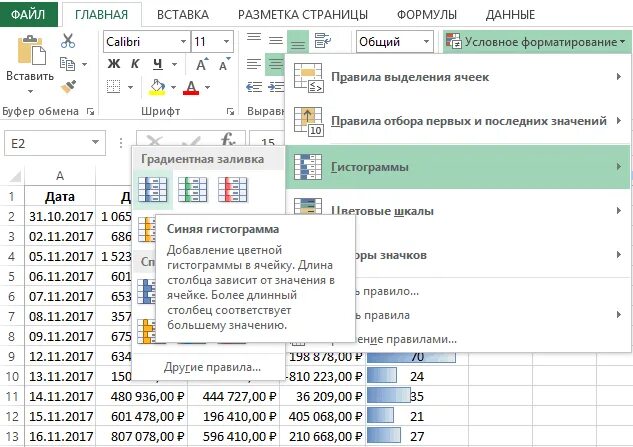The width and height of the screenshot is (633, 447).
Task: Align text to middle vertically
Action: pos(276,40)
